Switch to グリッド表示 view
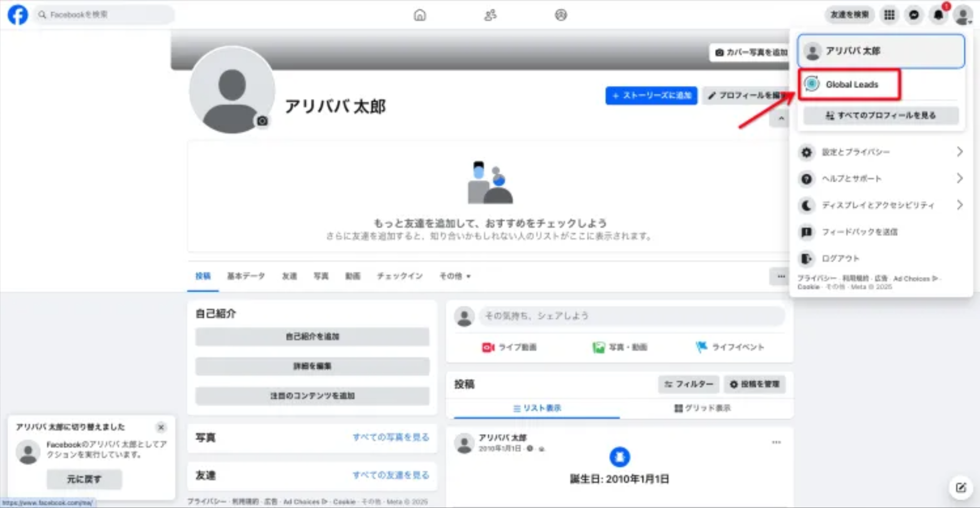The image size is (980, 508). [702, 408]
